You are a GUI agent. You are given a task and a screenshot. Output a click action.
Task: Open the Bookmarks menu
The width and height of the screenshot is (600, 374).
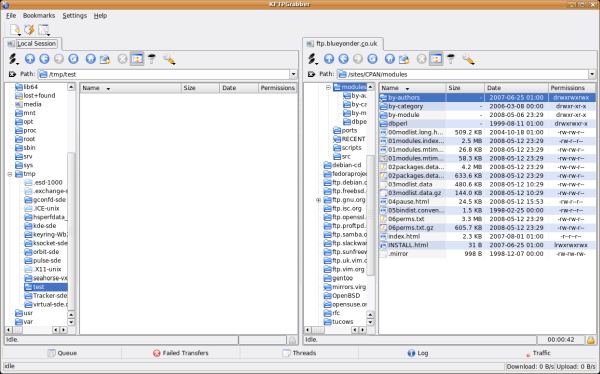(x=39, y=16)
